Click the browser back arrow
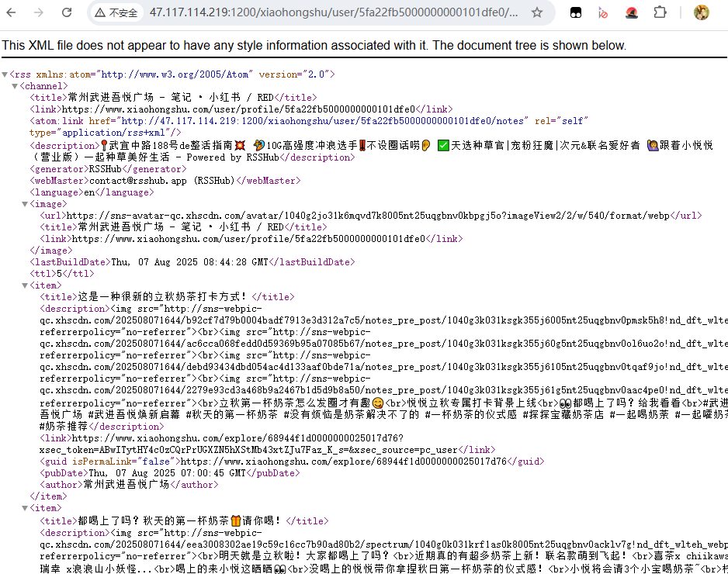 tap(15, 12)
